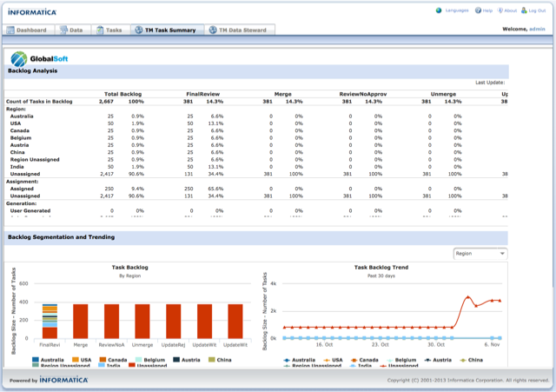This screenshot has width=556, height=392.
Task: Toggle Canada legend in Task Backlog chart
Action: tap(113, 360)
